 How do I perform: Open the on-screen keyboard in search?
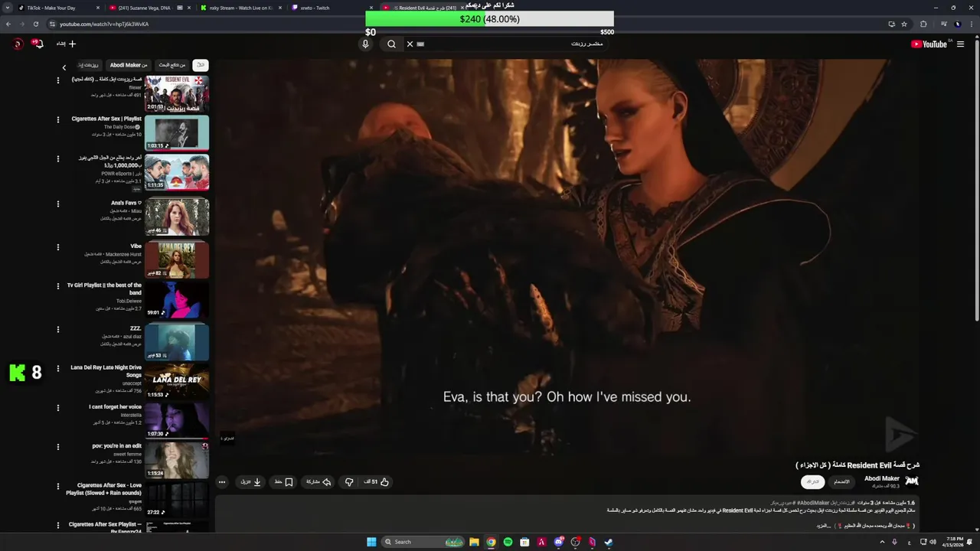tap(420, 44)
